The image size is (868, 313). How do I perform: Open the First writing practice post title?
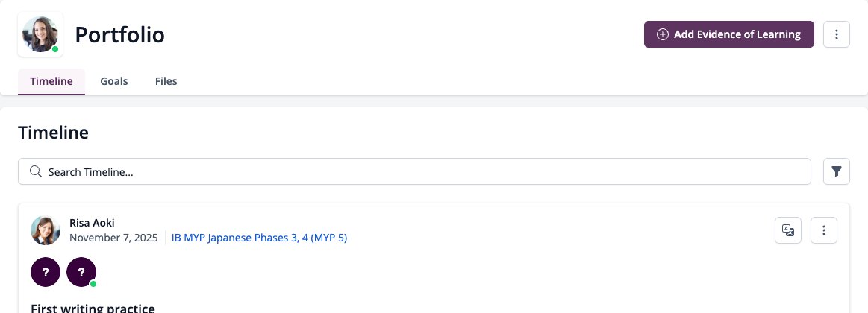point(93,308)
